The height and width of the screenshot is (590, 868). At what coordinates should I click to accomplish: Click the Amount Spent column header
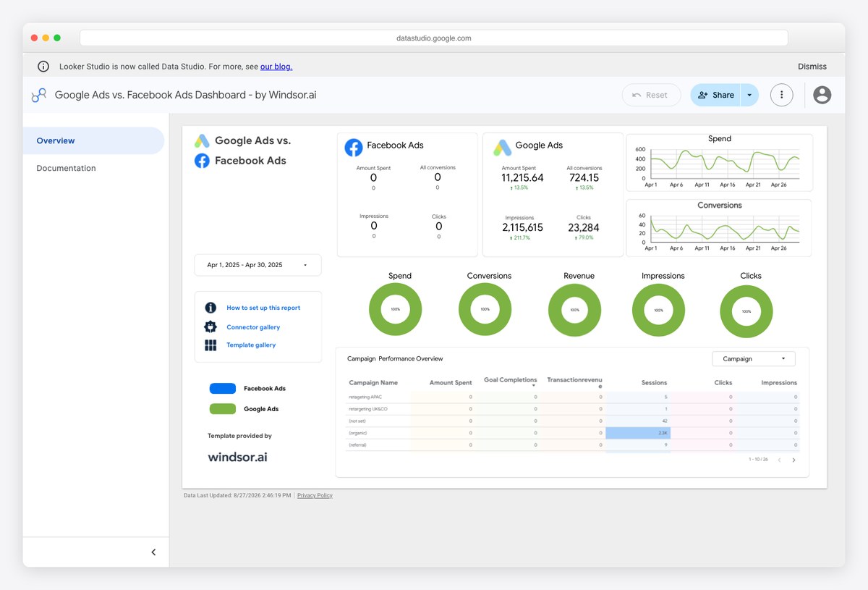tap(451, 383)
